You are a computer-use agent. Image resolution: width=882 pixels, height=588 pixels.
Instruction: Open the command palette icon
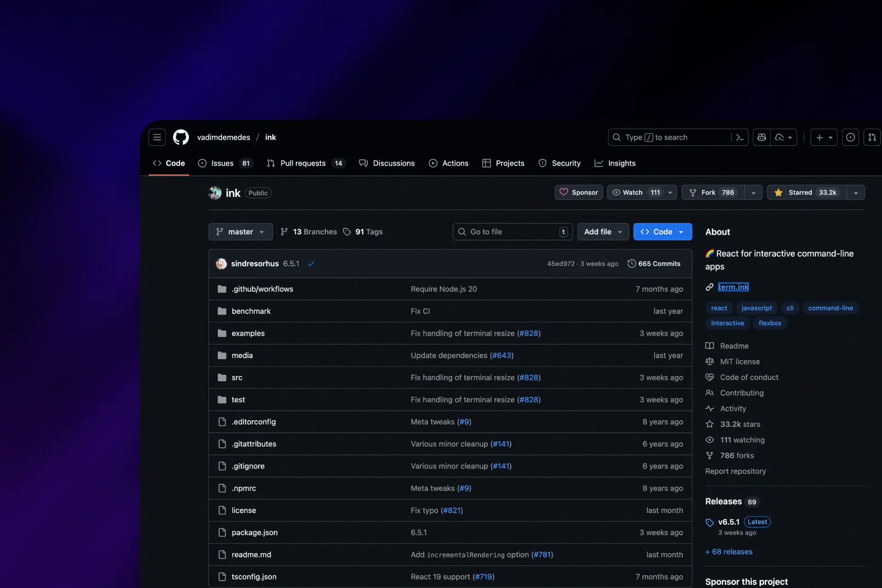coord(740,137)
